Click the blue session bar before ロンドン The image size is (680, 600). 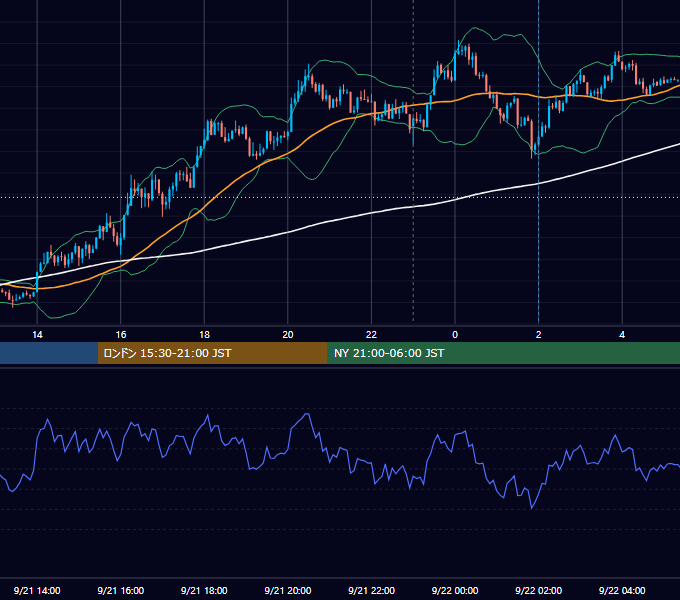tap(49, 353)
